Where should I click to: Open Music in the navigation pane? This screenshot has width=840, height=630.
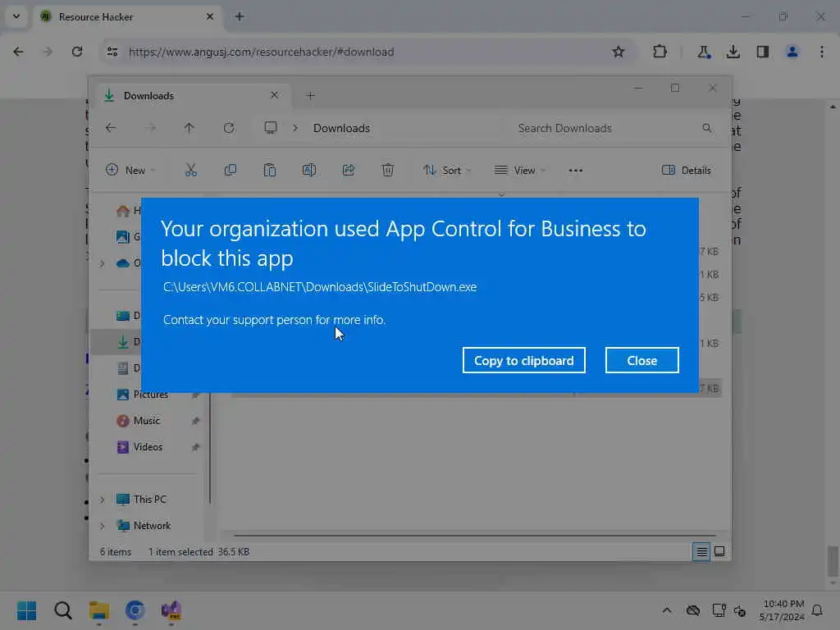pyautogui.click(x=146, y=421)
